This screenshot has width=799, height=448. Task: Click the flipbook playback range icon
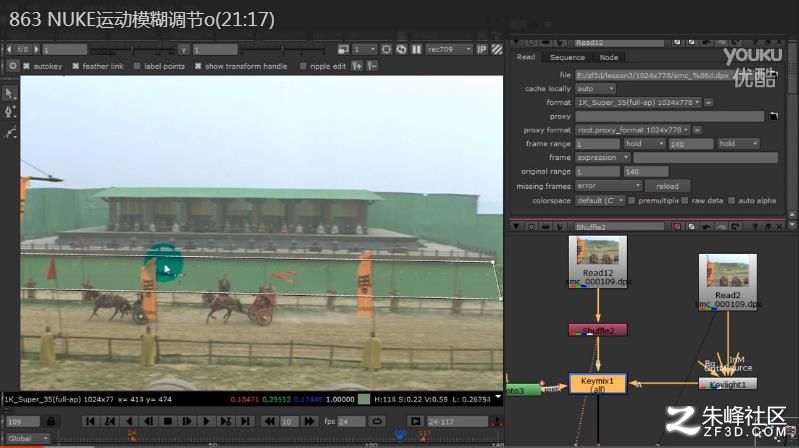point(415,421)
